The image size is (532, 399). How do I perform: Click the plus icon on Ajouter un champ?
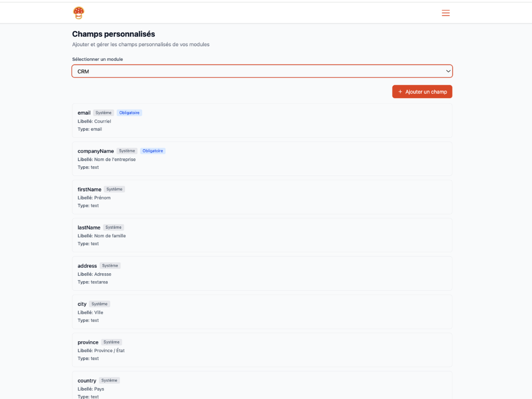(400, 91)
